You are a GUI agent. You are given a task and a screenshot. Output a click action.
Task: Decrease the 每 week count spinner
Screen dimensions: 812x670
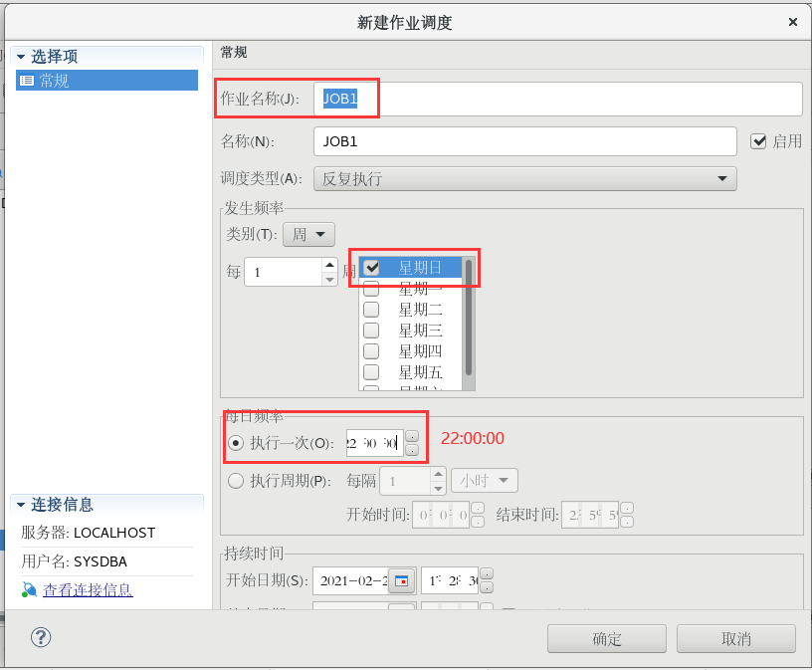pos(330,280)
